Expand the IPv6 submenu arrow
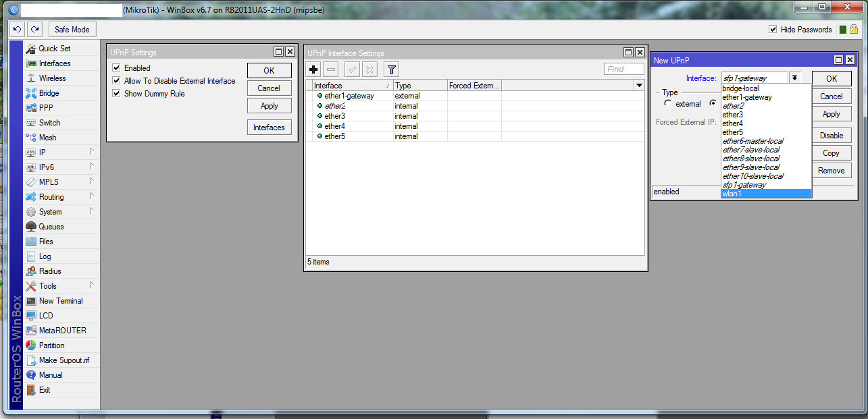The height and width of the screenshot is (419, 868). (91, 167)
